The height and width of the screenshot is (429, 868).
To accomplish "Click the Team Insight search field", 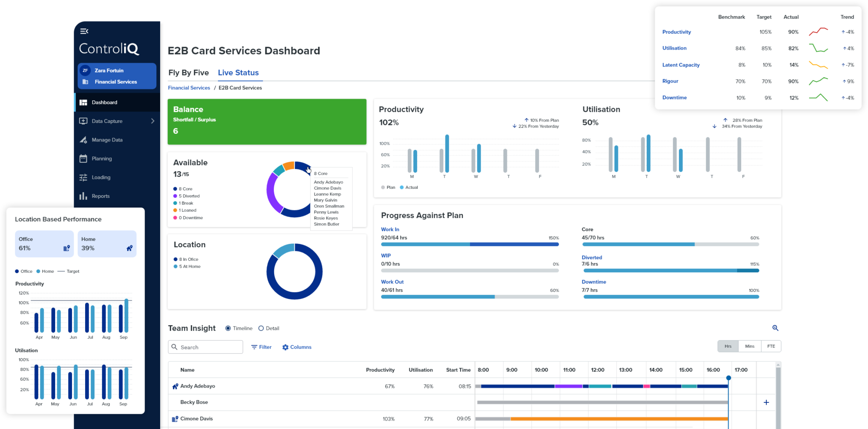I will (x=206, y=347).
